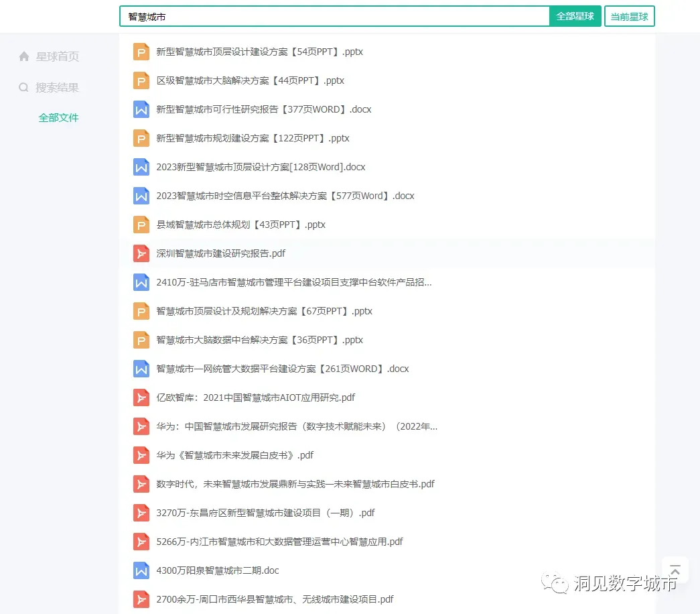The image size is (700, 614).
Task: Select 全部文件 sidebar item
Action: pos(58,117)
